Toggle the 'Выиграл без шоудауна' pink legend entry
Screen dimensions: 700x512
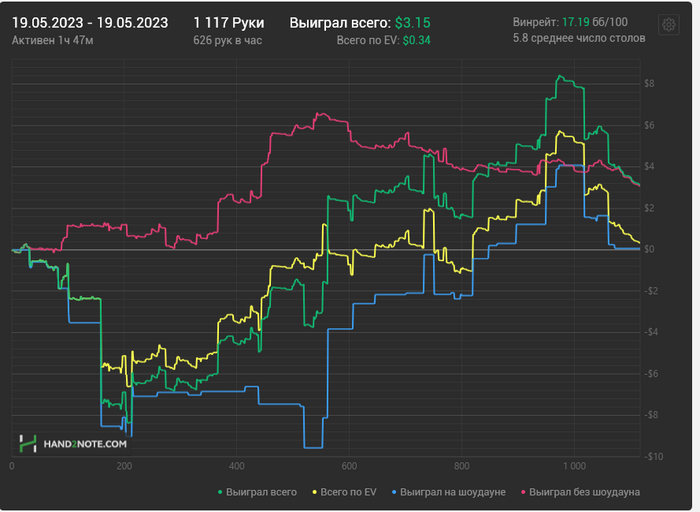(580, 492)
